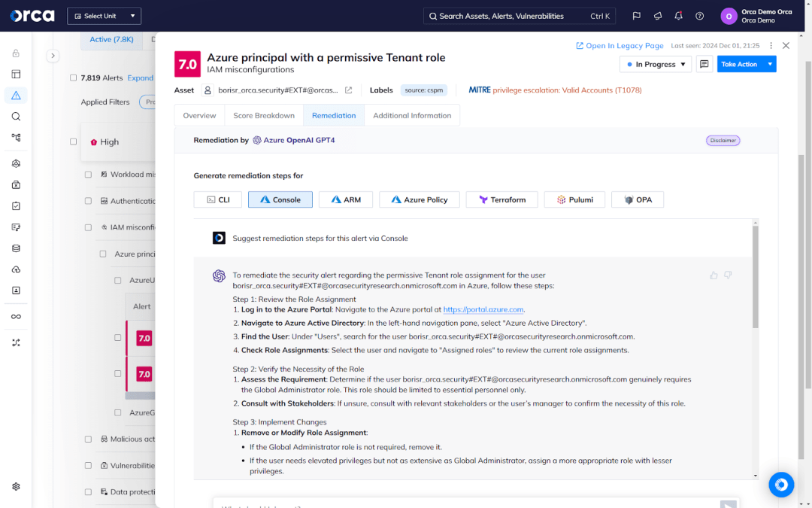Choose Pulumi remediation option

click(x=574, y=199)
